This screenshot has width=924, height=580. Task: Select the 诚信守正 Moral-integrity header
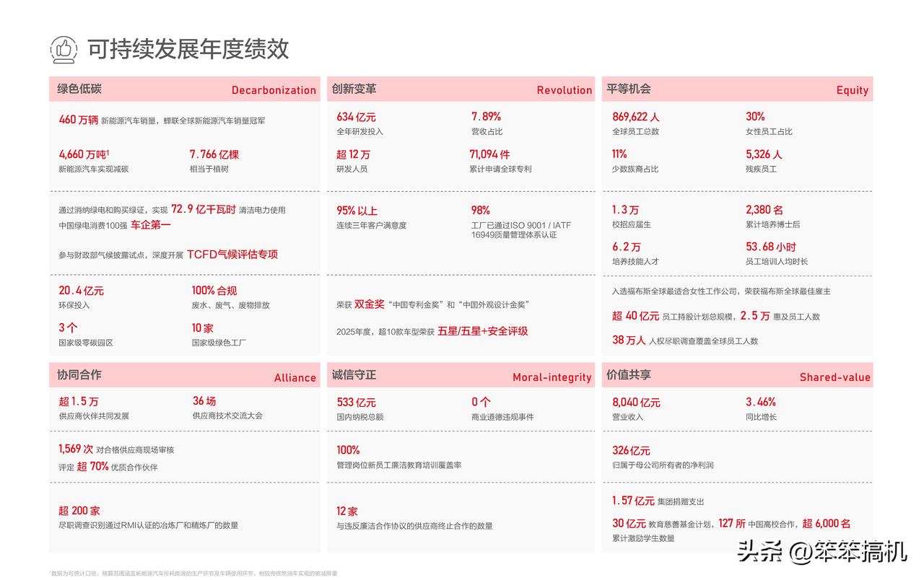click(x=459, y=376)
